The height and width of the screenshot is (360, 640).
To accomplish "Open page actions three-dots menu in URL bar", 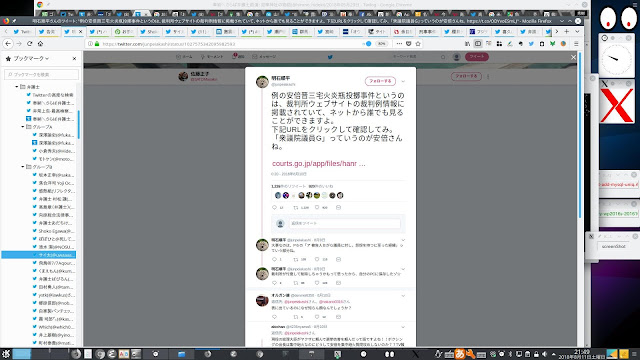I will tap(399, 44).
